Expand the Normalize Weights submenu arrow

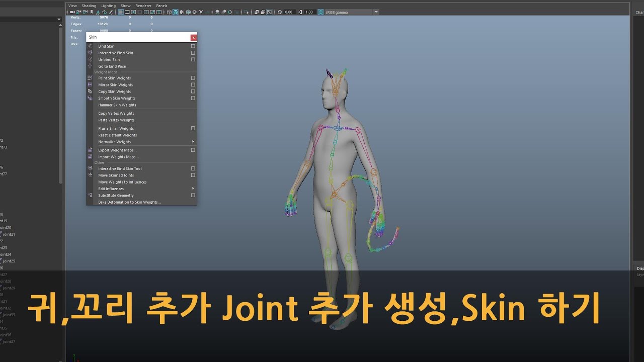tap(193, 142)
